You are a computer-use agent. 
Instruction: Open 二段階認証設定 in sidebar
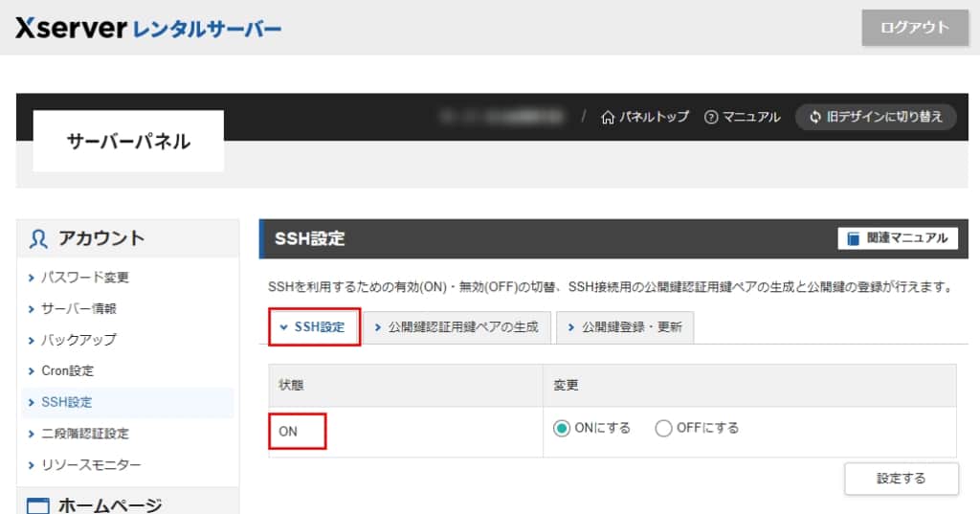[x=85, y=434]
